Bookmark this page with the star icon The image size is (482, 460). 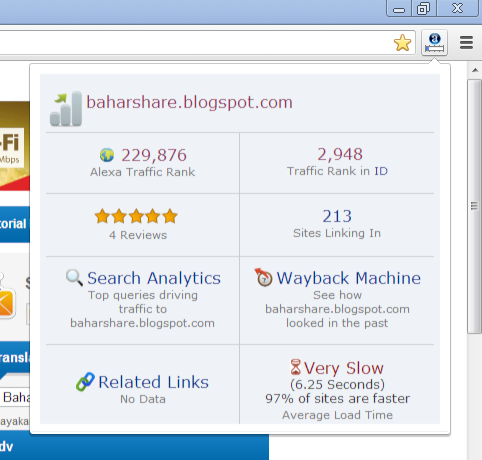click(402, 43)
